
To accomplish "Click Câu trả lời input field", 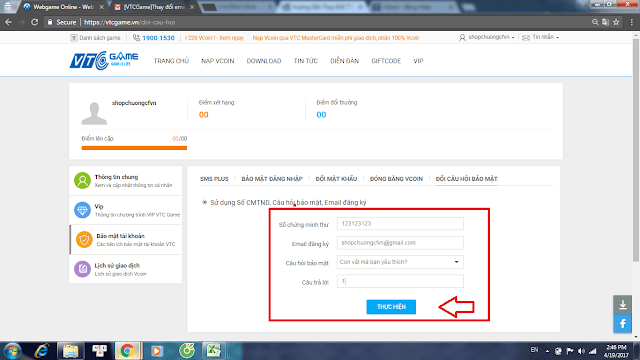I will [x=400, y=281].
